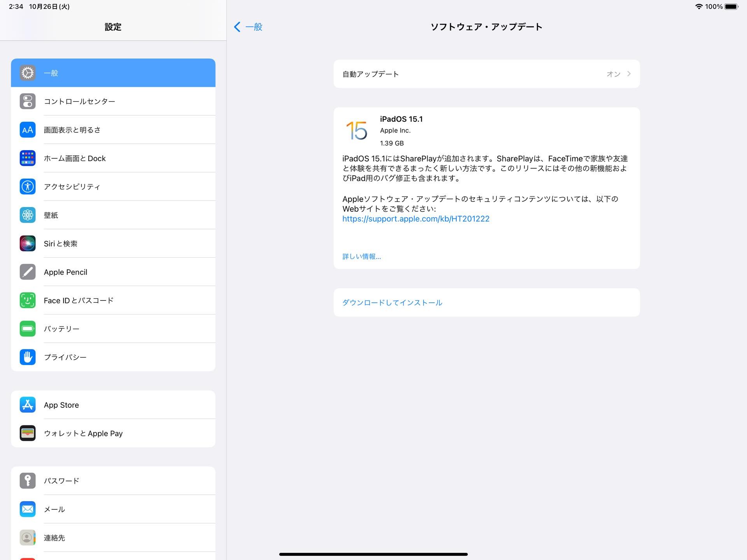Tap the iPadOS 15 logo
This screenshot has height=560, width=747.
click(x=356, y=130)
